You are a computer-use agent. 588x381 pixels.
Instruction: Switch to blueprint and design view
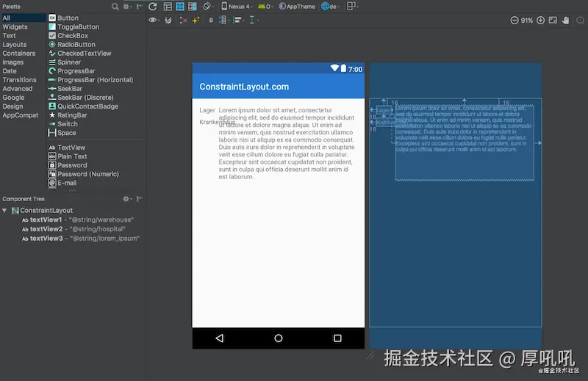point(193,7)
